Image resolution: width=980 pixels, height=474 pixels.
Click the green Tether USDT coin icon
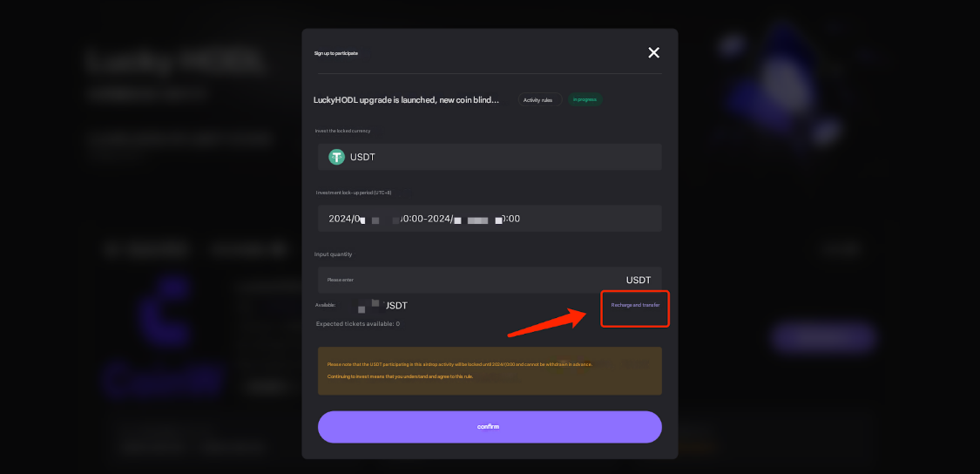[x=337, y=157]
